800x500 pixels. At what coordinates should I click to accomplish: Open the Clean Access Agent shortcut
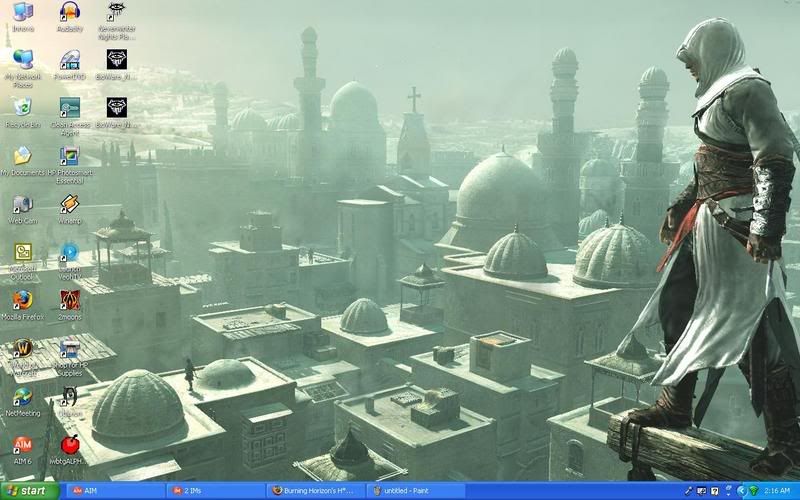pos(69,117)
